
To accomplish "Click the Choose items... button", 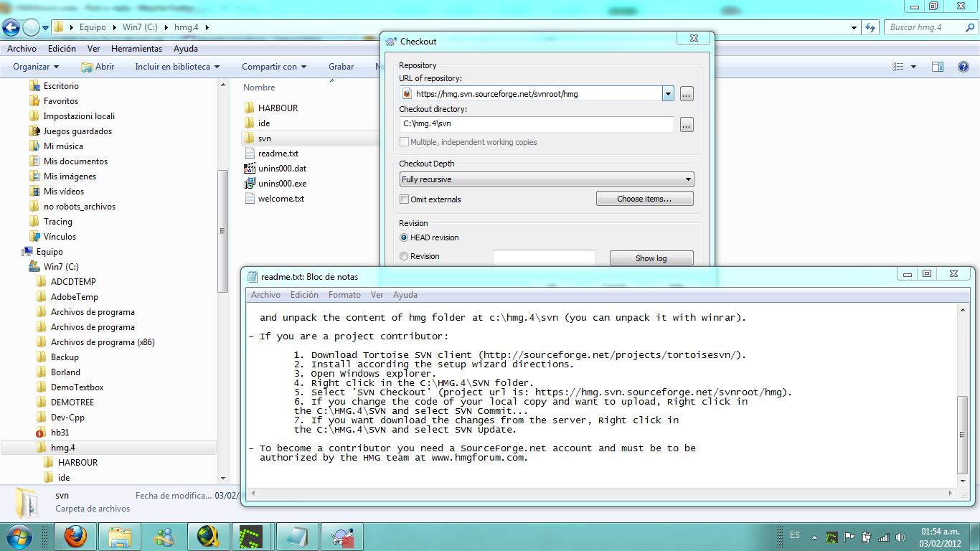I will pyautogui.click(x=644, y=199).
